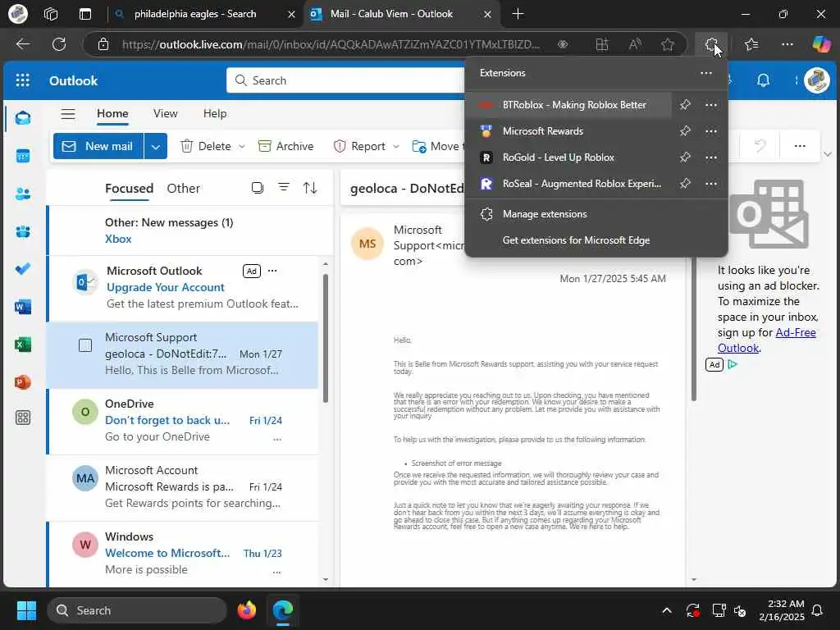This screenshot has width=840, height=630.
Task: Open the Mail icon in Outlook sidebar
Action: pyautogui.click(x=22, y=118)
